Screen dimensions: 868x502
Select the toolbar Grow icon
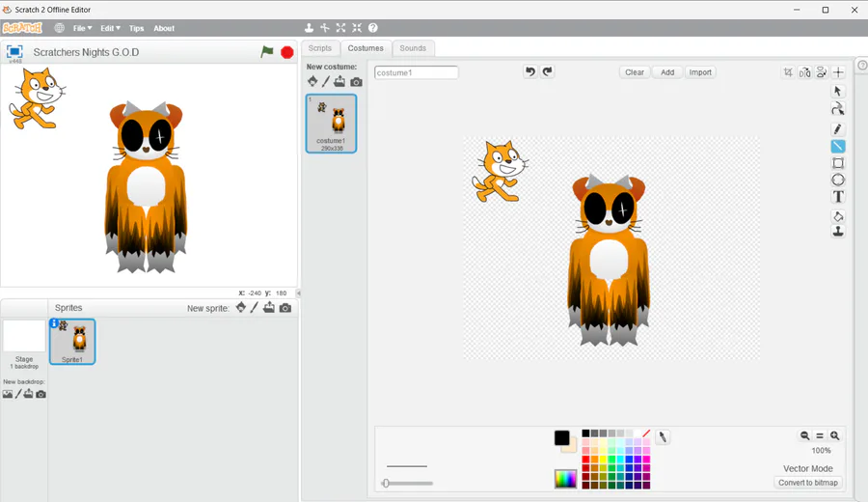(x=341, y=28)
